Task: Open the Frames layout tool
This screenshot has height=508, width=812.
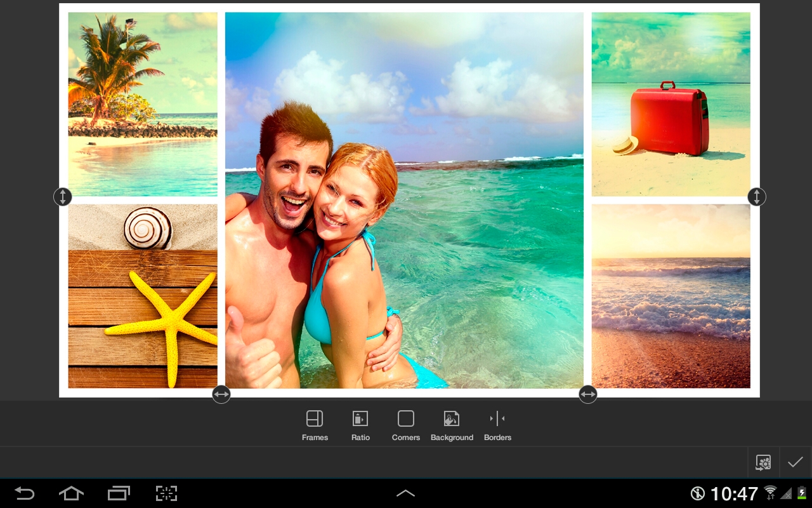Action: pos(315,425)
